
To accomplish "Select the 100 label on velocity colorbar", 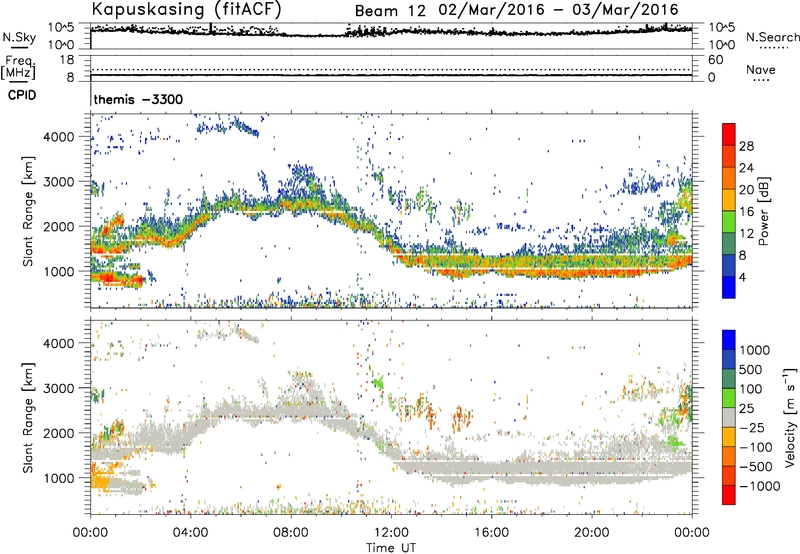I will tap(751, 389).
